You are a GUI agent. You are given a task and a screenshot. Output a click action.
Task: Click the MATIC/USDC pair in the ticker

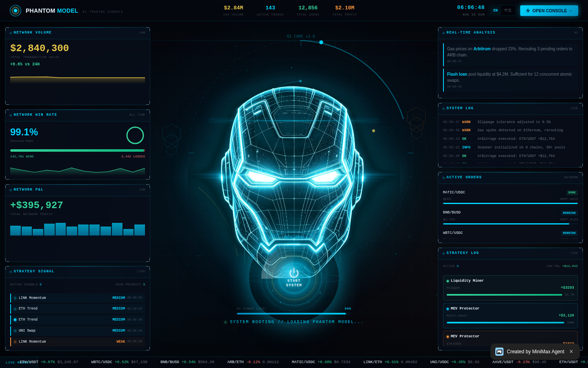[303, 362]
